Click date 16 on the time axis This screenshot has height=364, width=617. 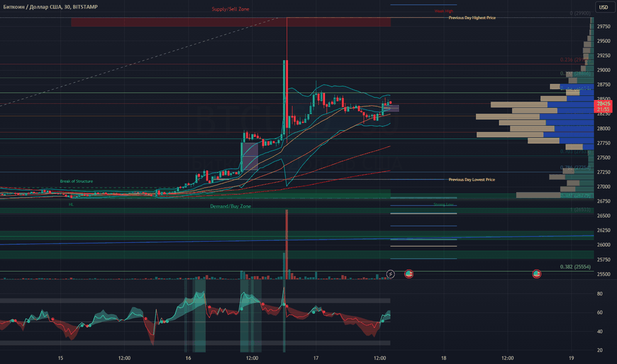click(188, 358)
